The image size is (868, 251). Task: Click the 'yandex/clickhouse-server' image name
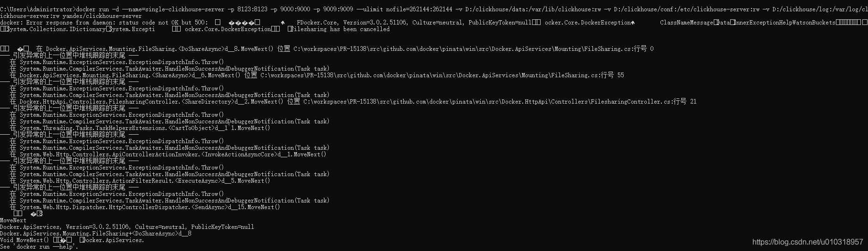(x=102, y=16)
